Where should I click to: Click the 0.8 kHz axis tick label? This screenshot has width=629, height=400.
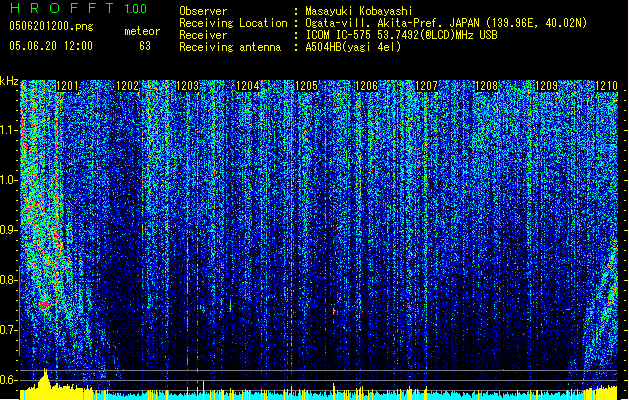click(9, 280)
